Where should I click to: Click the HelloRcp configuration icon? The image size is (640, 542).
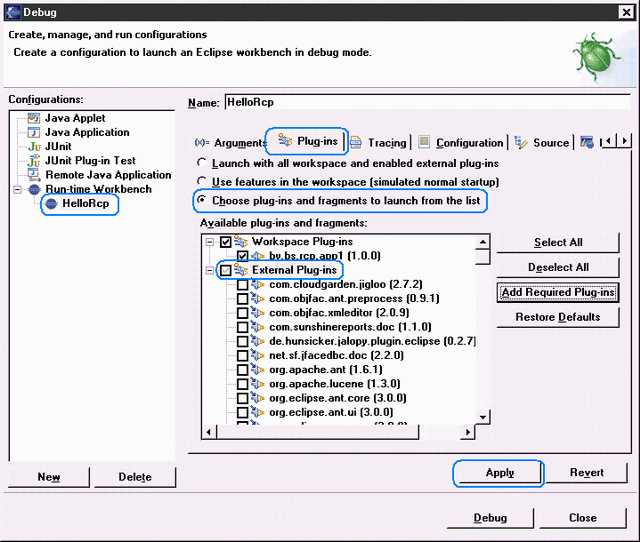(x=51, y=204)
